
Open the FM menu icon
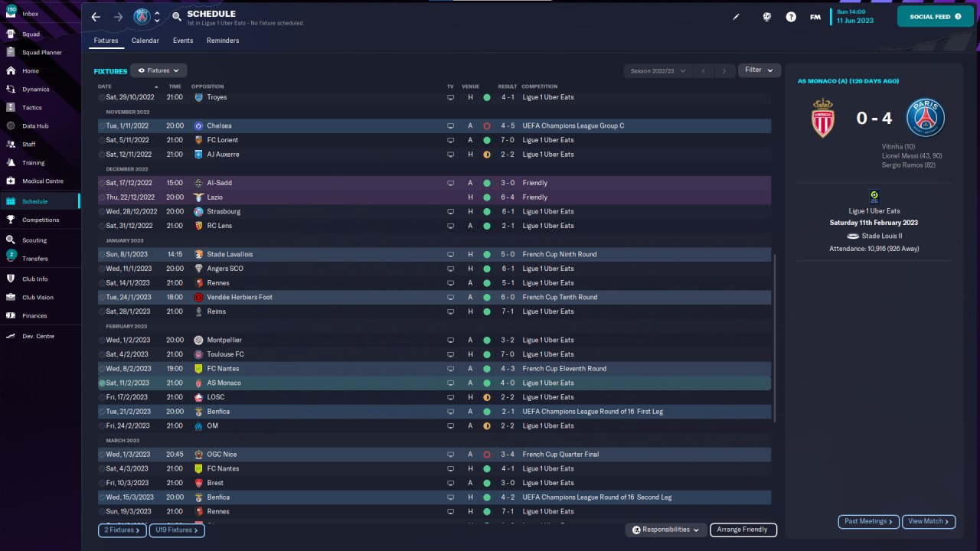(815, 17)
